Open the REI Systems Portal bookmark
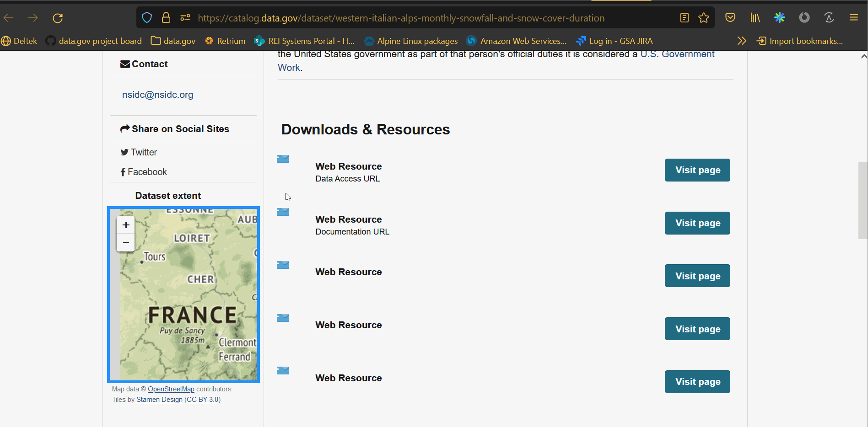868x427 pixels. [x=304, y=41]
